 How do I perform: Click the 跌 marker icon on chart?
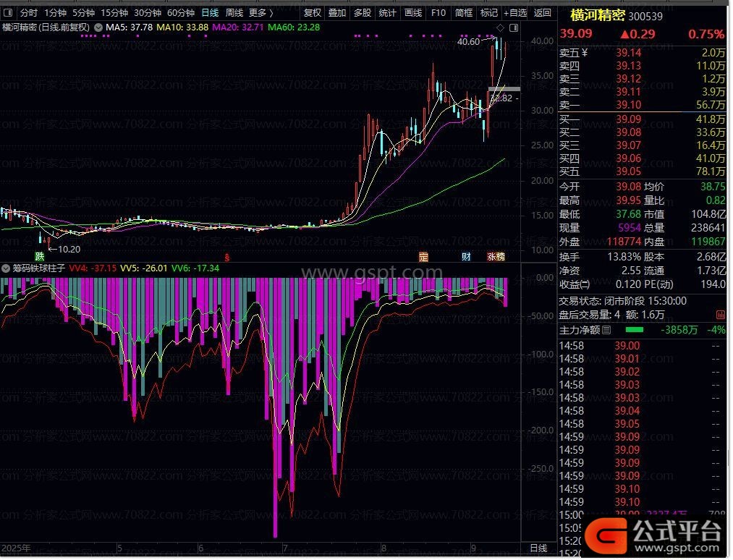pos(39,256)
